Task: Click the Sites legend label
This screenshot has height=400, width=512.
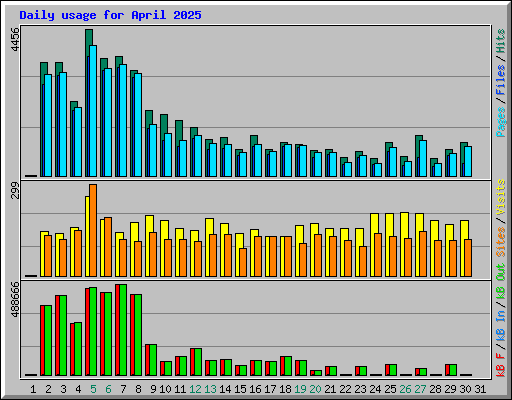Action: 501,242
